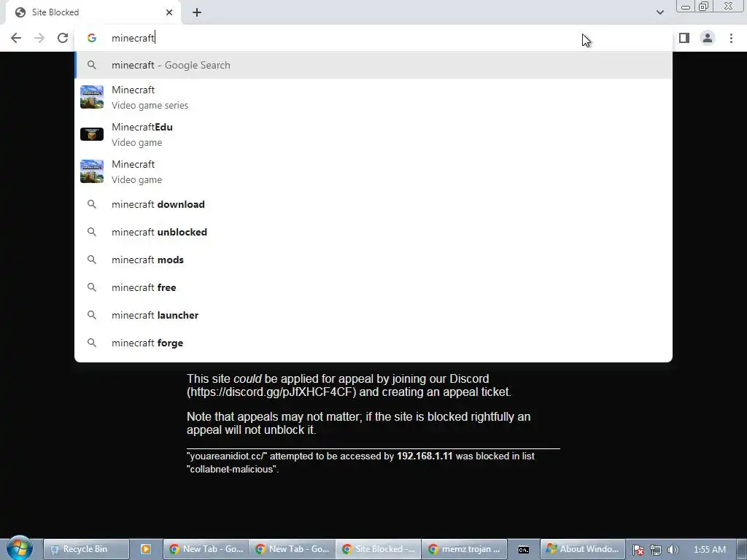Click search icon beside 'minecraft unblocked'
This screenshot has height=560, width=747.
click(92, 232)
